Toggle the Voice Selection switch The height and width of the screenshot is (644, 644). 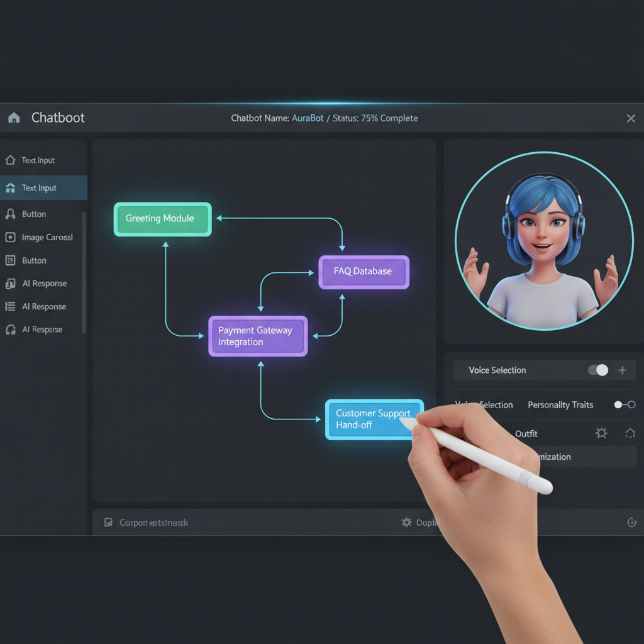[x=598, y=370]
